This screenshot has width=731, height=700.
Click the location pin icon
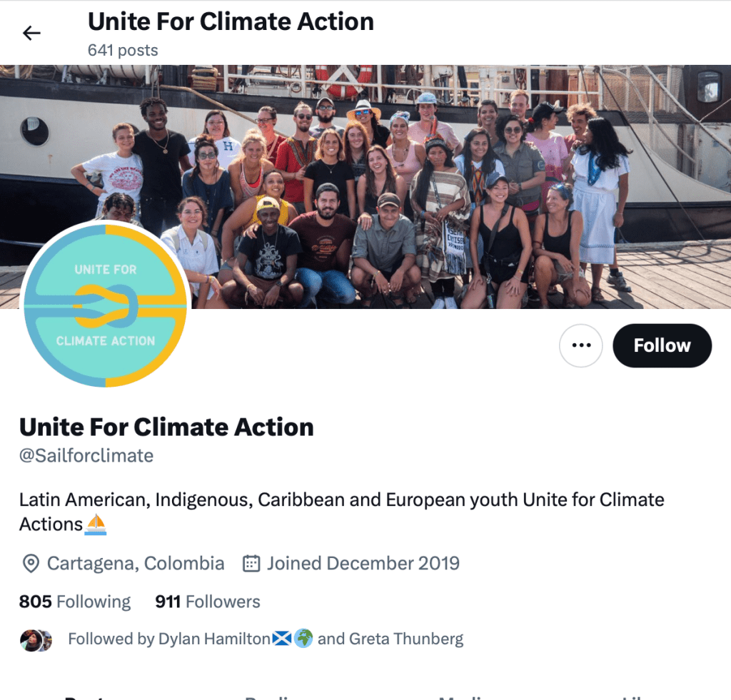tap(31, 564)
